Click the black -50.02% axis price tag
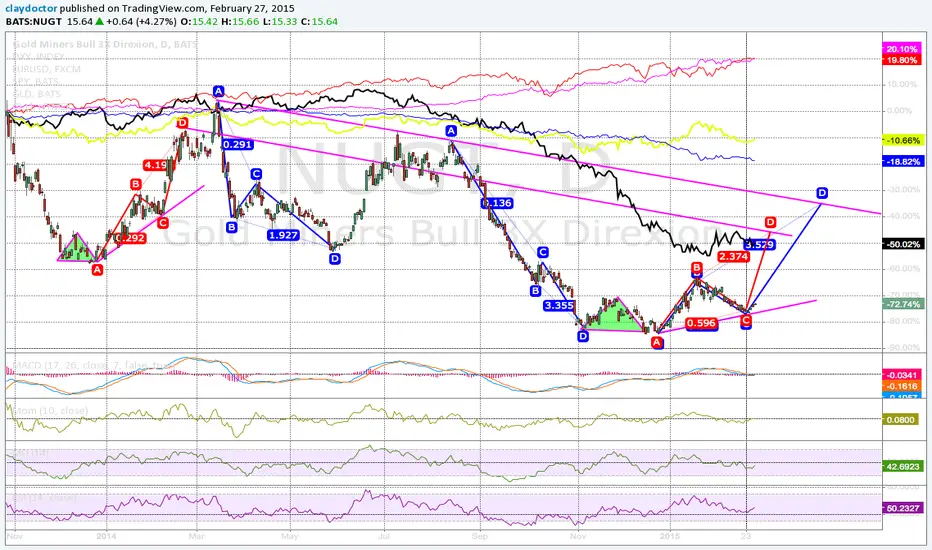Screen dimensions: 932x550 (x=903, y=244)
